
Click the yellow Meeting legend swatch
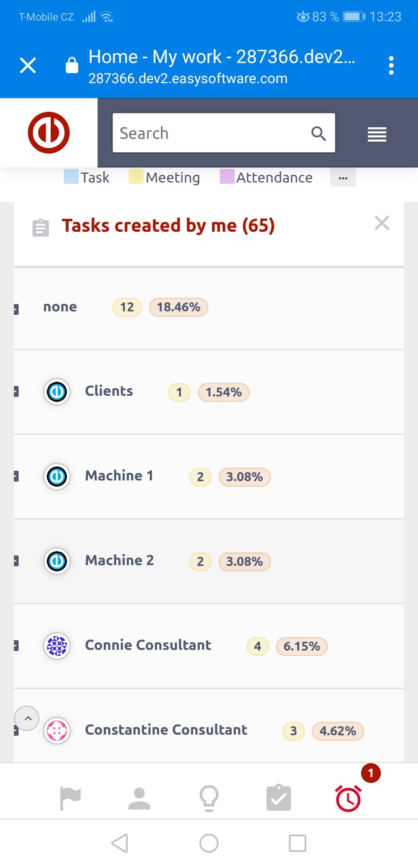pos(136,177)
